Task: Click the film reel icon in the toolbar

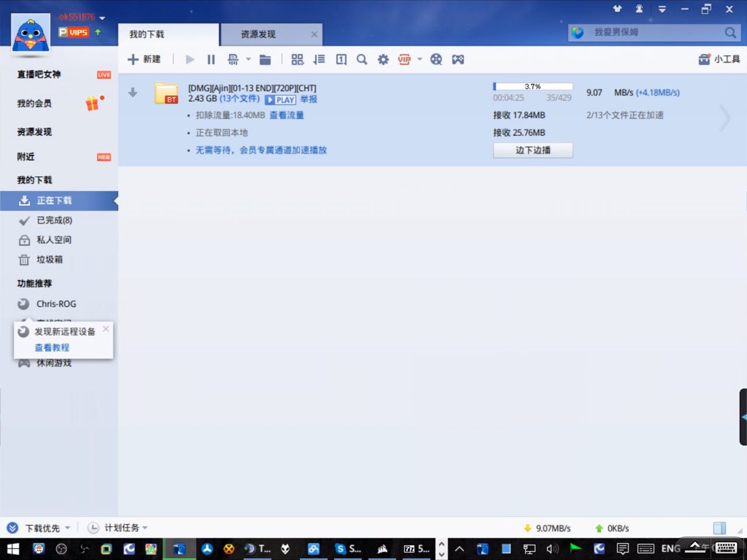Action: coord(436,60)
